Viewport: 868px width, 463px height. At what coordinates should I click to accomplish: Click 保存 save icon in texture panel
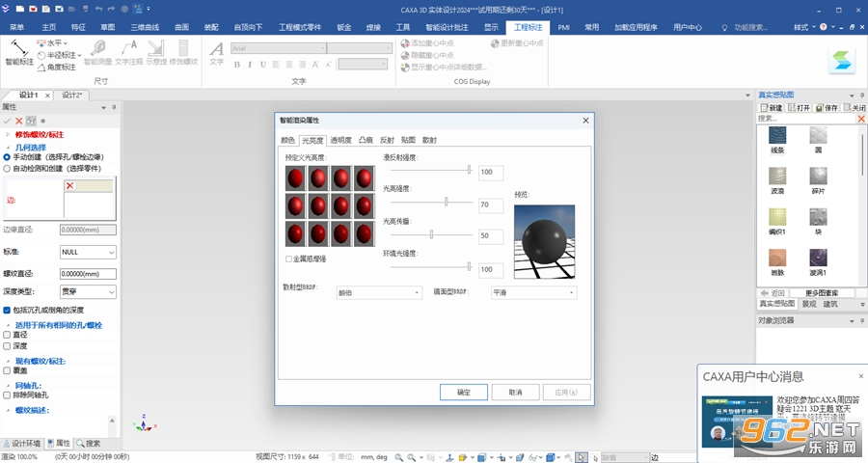point(827,107)
